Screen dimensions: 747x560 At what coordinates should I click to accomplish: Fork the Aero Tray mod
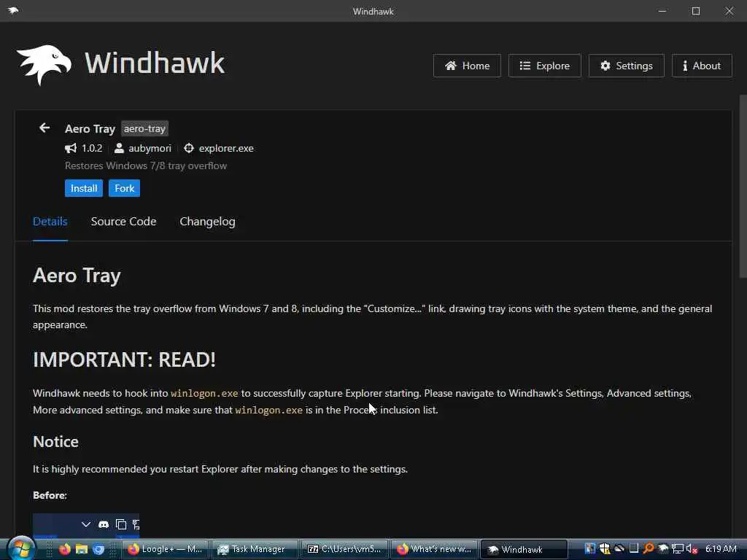click(x=124, y=188)
